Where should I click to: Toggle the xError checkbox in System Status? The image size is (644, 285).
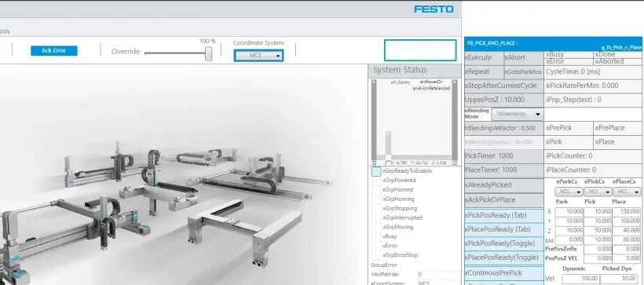376,246
